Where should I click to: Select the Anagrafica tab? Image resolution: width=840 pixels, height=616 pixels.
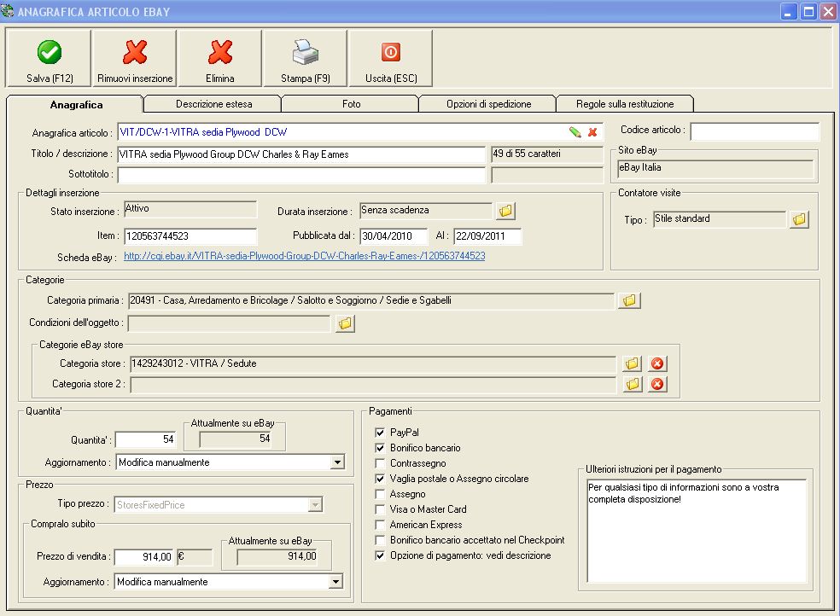pos(76,104)
